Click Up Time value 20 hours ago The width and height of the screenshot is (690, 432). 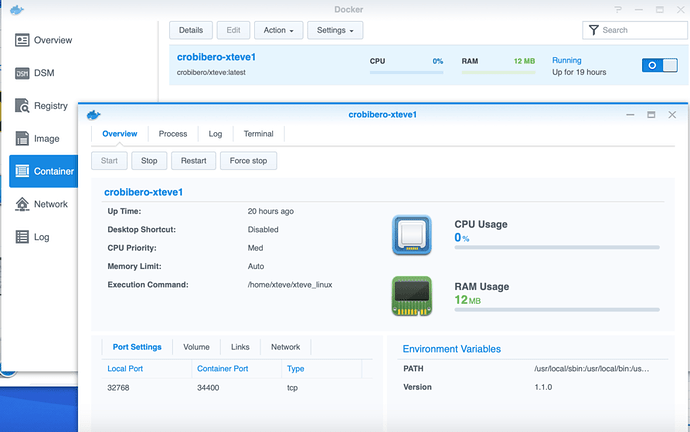[x=271, y=211]
